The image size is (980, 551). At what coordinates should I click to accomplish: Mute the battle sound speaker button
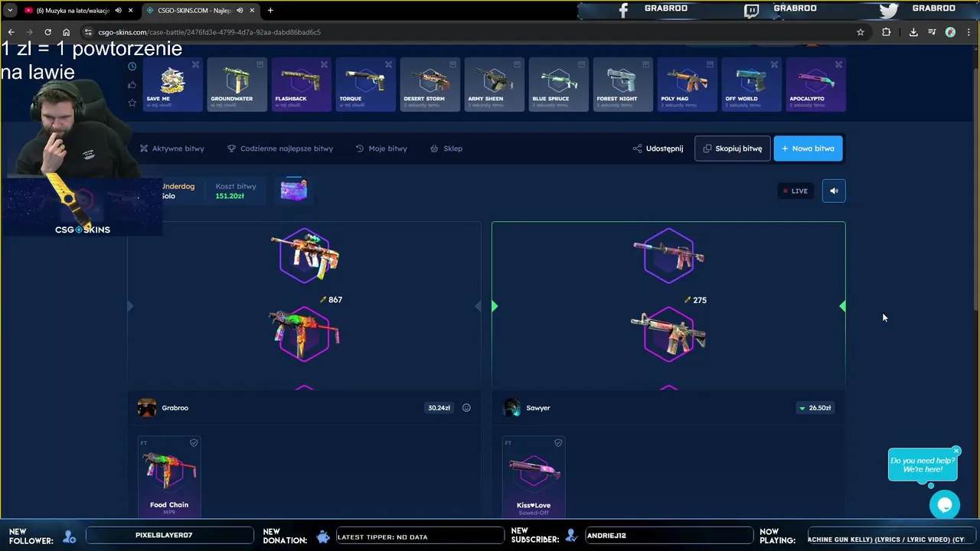click(834, 191)
